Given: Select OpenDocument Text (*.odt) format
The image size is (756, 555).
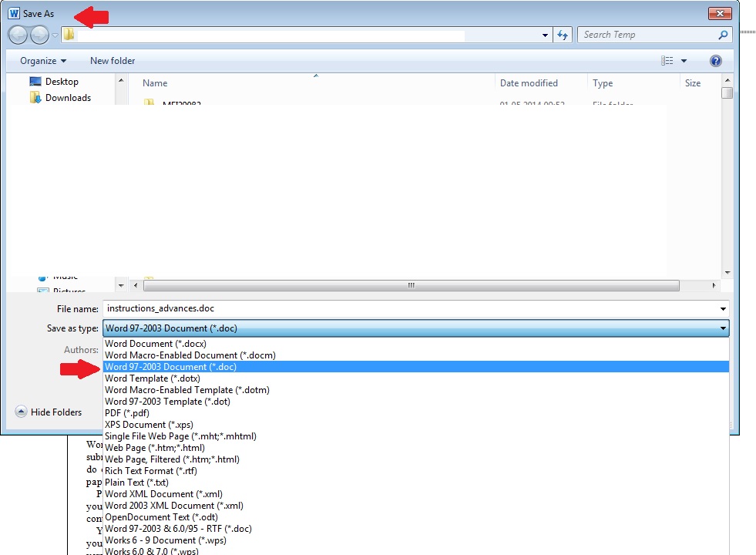Looking at the screenshot, I should click(x=416, y=517).
